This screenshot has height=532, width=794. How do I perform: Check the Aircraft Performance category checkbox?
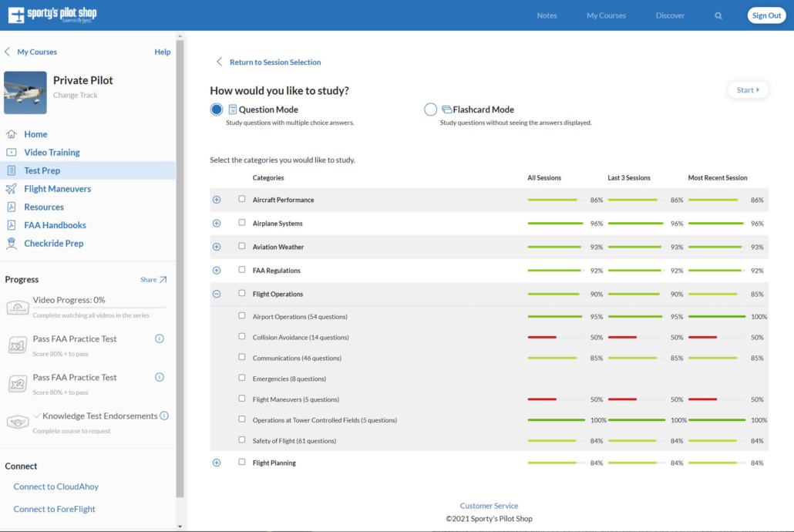click(x=242, y=199)
